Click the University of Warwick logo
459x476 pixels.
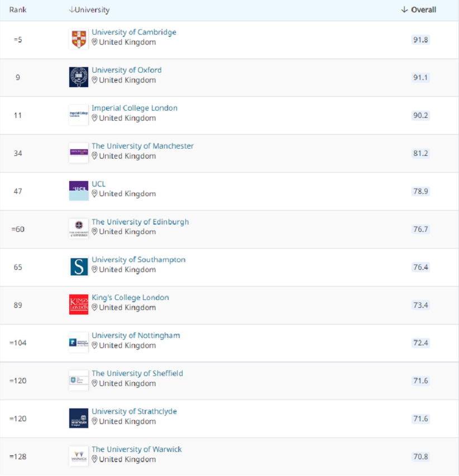point(79,456)
